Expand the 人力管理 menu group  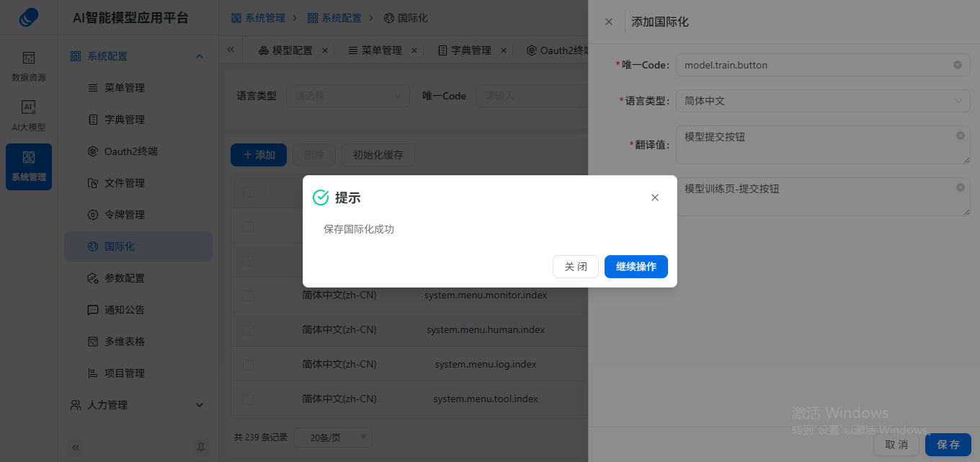[138, 405]
